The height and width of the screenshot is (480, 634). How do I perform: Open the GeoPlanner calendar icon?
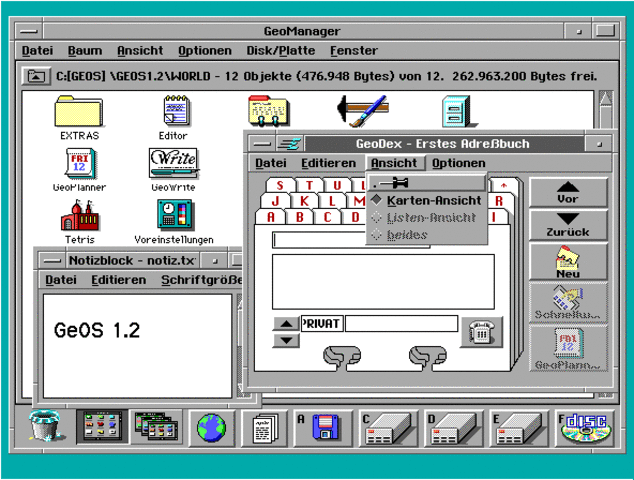80,163
